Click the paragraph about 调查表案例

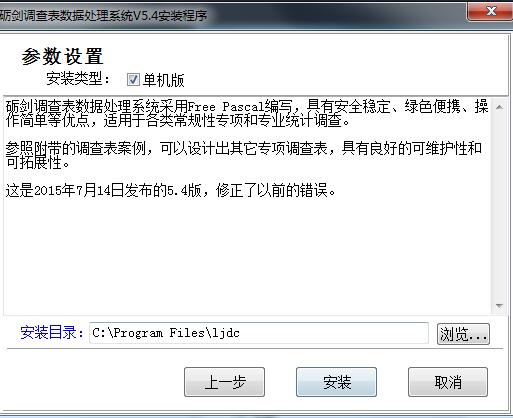click(244, 155)
